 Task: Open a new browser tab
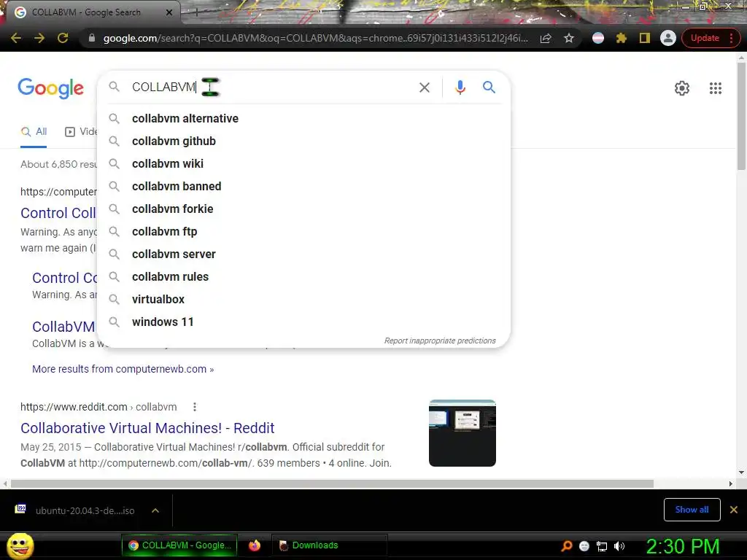pos(196,13)
